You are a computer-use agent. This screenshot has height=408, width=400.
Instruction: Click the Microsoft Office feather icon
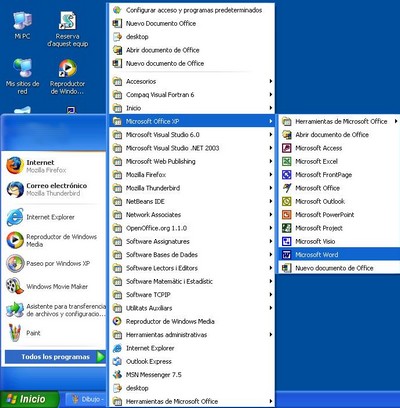click(286, 188)
